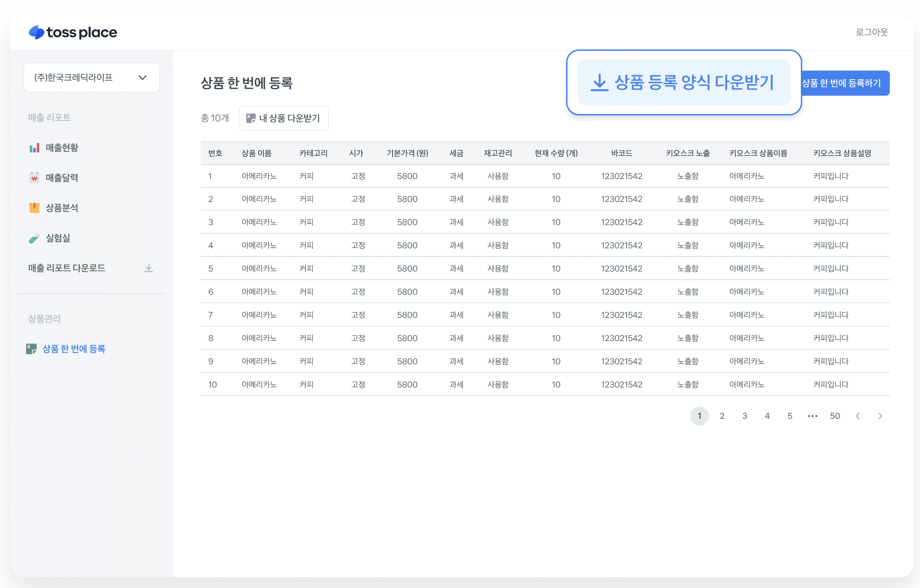Jump to page 50 in pagination

(x=835, y=416)
